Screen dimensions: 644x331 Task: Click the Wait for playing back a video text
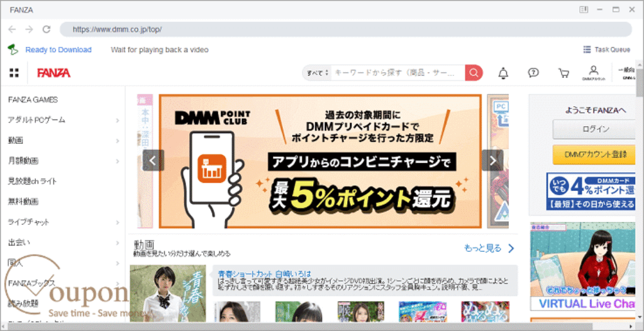tap(159, 50)
